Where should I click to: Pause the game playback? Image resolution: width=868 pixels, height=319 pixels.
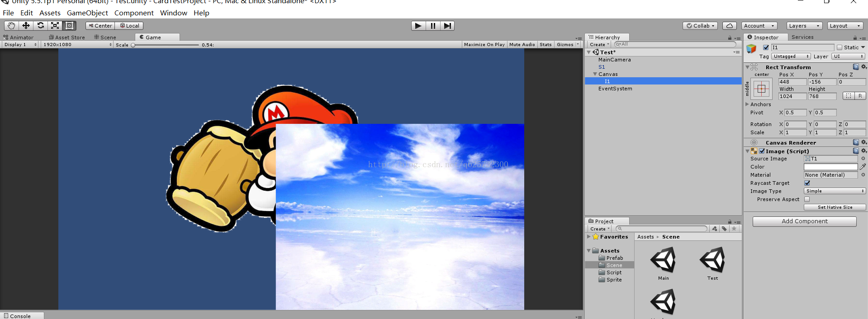click(433, 26)
